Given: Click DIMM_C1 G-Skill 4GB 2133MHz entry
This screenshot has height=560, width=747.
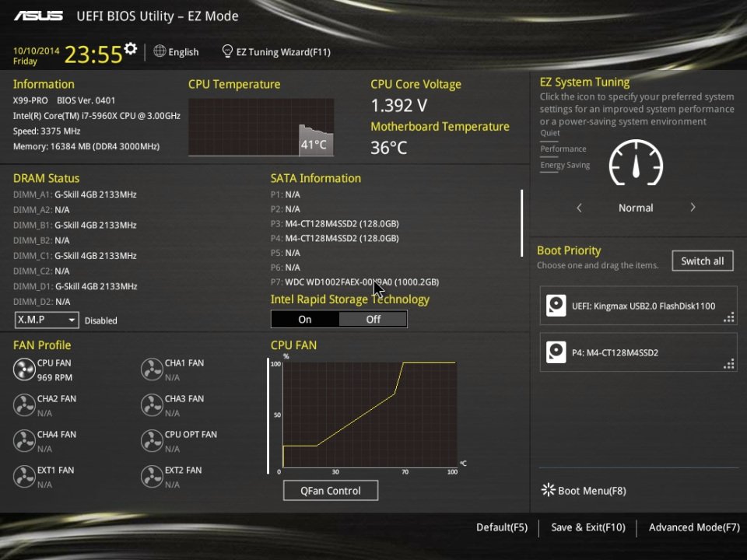Looking at the screenshot, I should coord(75,256).
